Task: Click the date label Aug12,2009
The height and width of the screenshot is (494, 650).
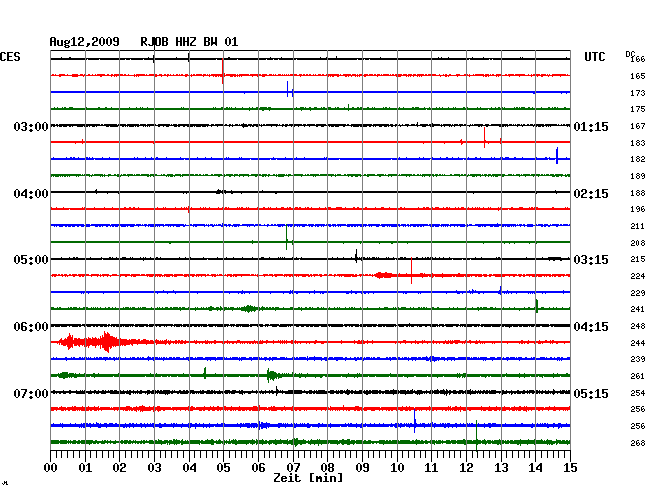Action: point(84,42)
